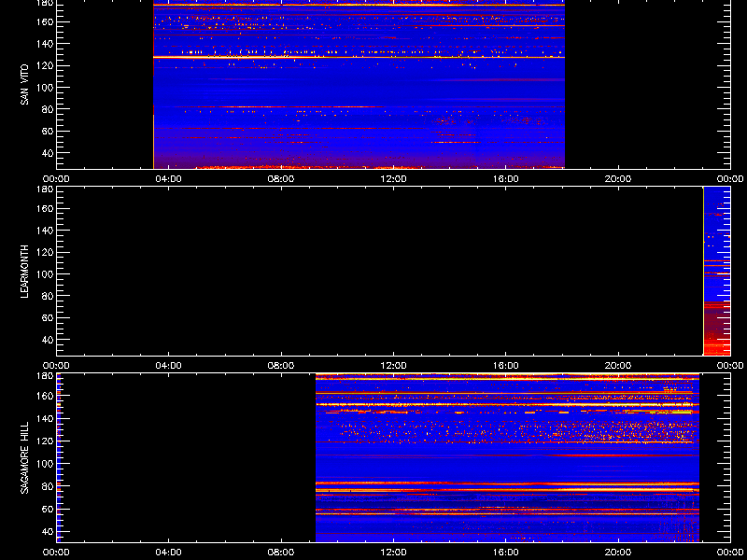
Task: Click the 160 frequency tick on San Vito axis
Action: 47,21
